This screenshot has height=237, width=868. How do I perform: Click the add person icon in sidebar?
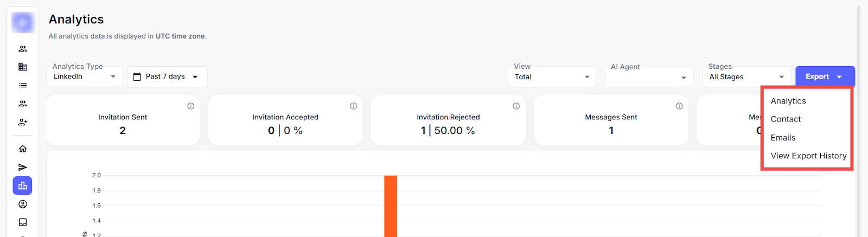[23, 122]
